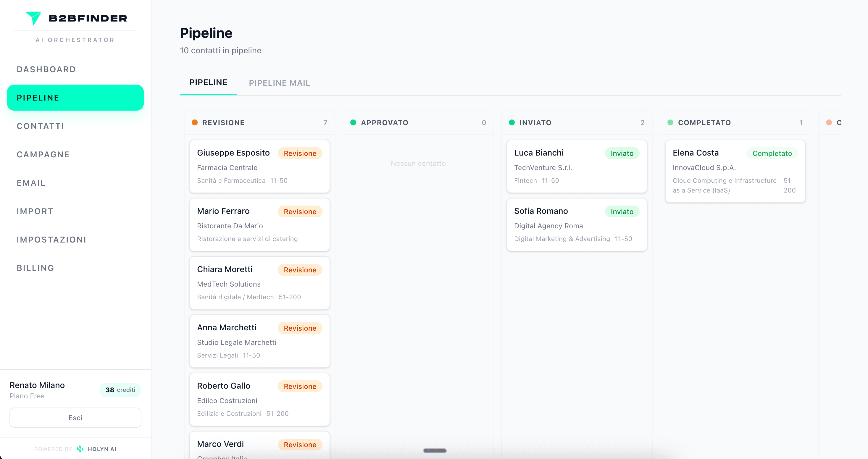Click the 38 crediti badge
The image size is (868, 459).
tap(120, 389)
